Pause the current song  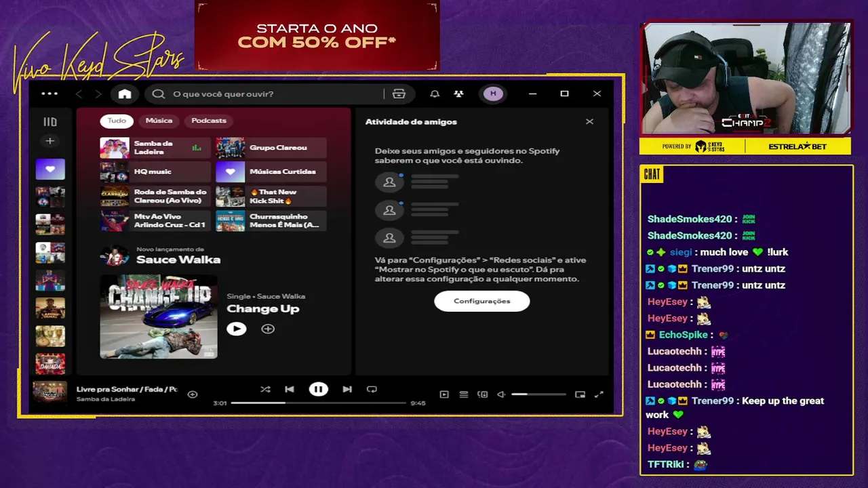(x=318, y=389)
